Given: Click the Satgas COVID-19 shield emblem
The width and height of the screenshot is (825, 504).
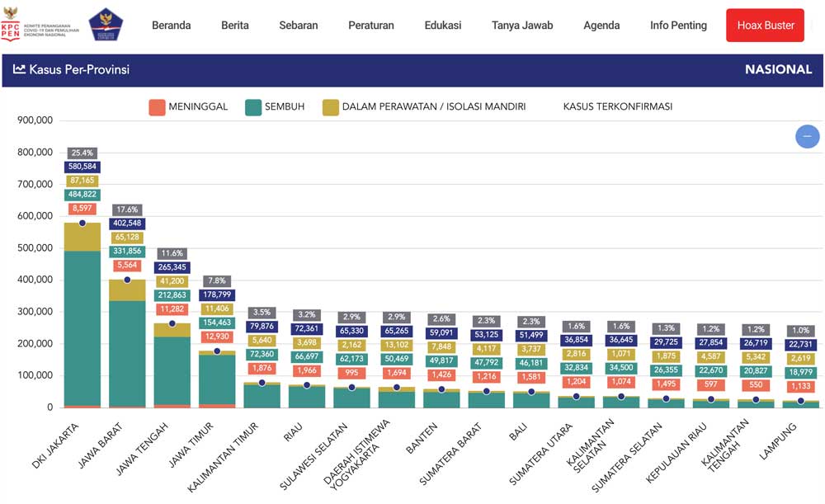Looking at the screenshot, I should coord(106,25).
